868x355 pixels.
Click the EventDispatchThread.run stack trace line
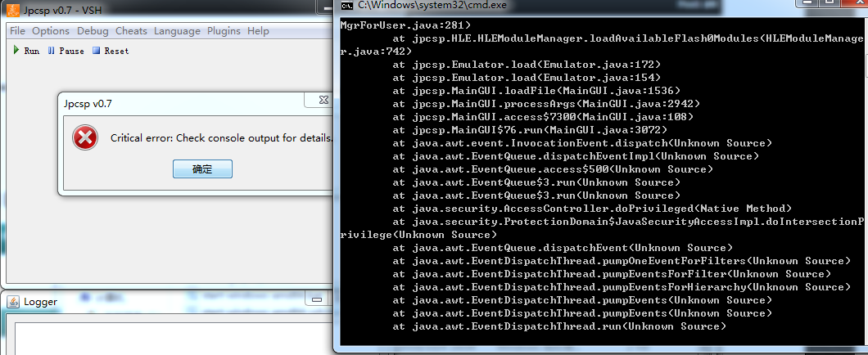[559, 326]
